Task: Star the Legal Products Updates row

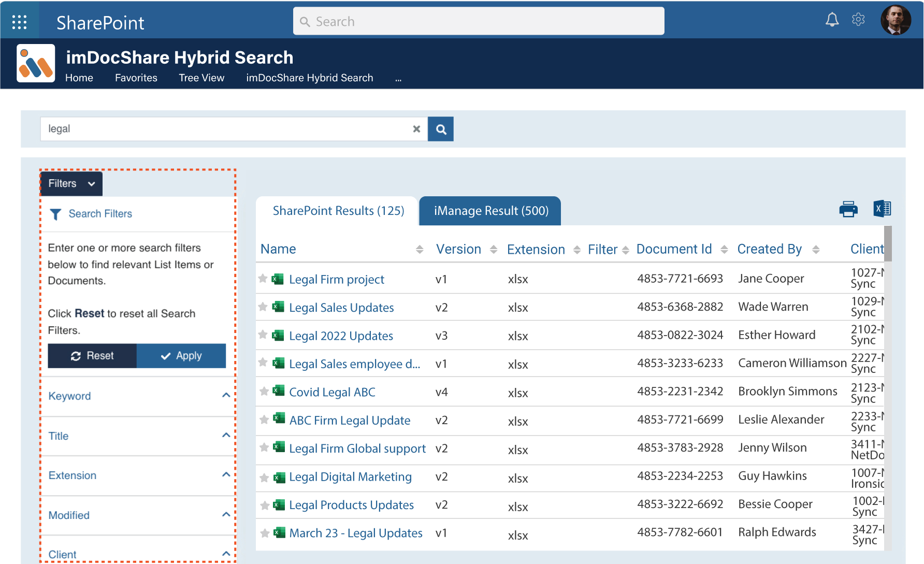Action: tap(265, 505)
